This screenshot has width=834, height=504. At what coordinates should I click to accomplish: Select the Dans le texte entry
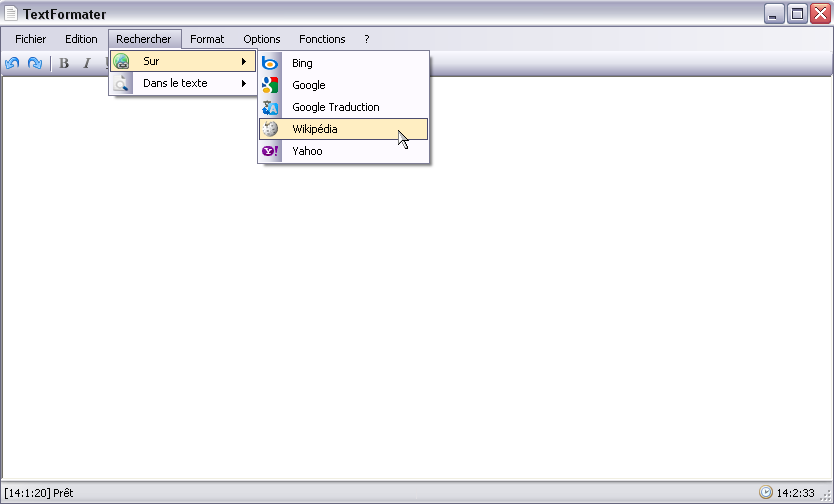[183, 83]
